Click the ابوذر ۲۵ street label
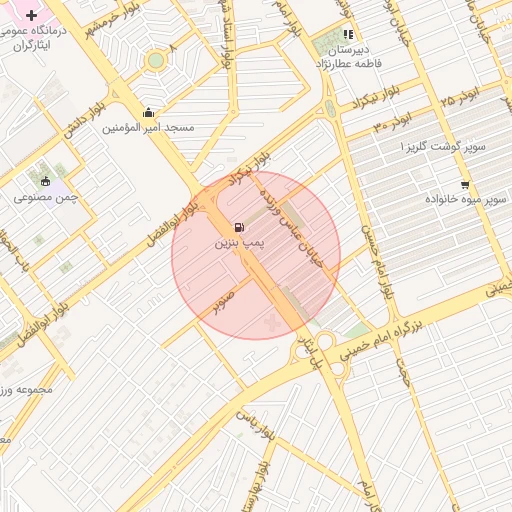The height and width of the screenshot is (512, 512). (460, 97)
